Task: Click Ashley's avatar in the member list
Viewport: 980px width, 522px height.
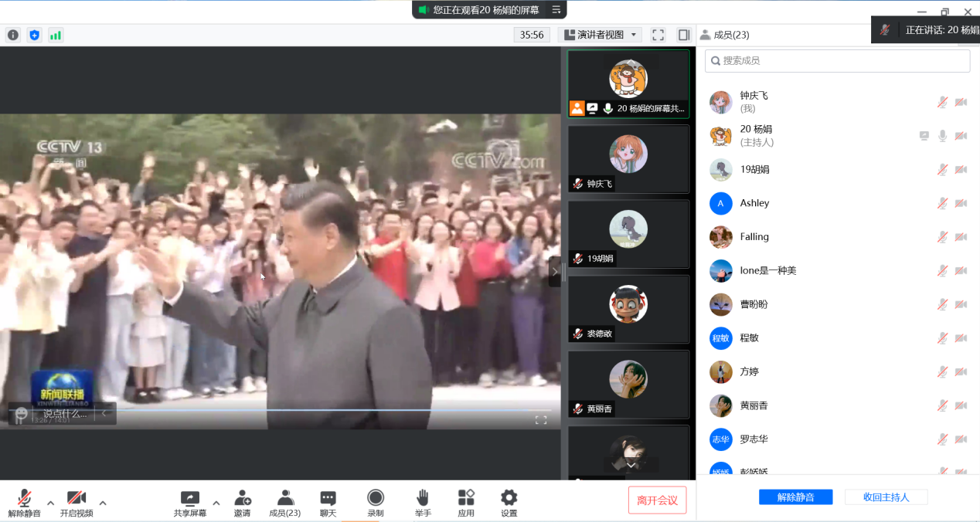Action: click(x=721, y=203)
